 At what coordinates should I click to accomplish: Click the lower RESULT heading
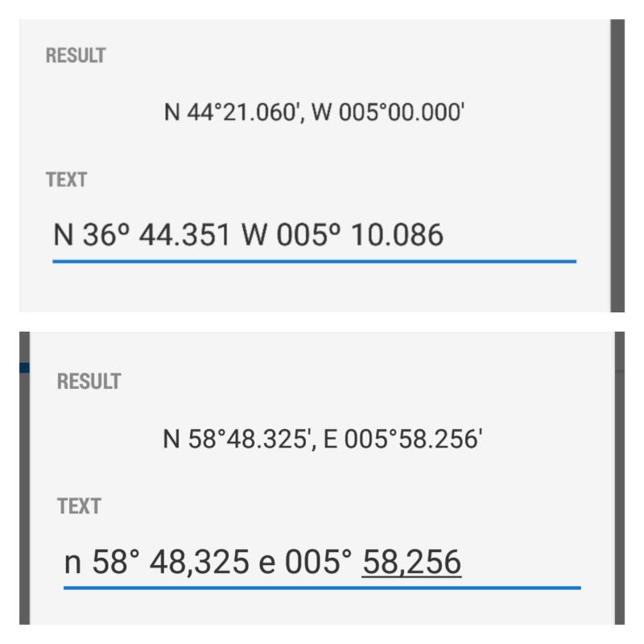coord(89,381)
